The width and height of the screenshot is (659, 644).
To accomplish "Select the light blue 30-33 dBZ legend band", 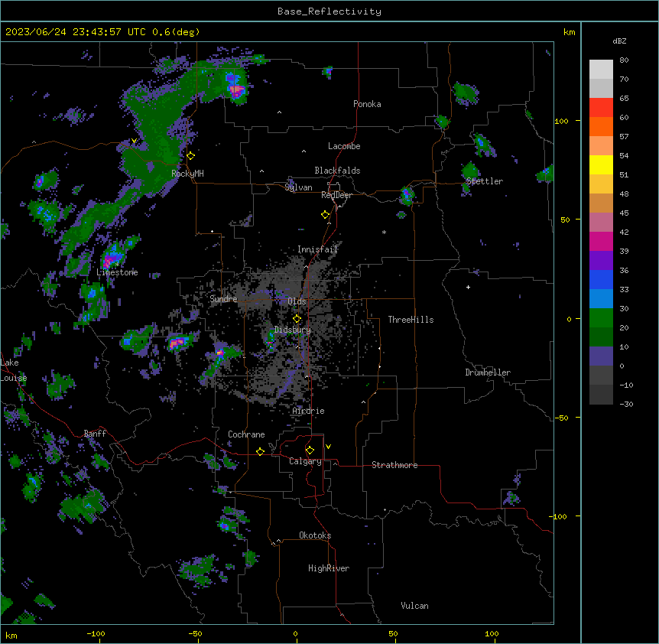I will [601, 298].
